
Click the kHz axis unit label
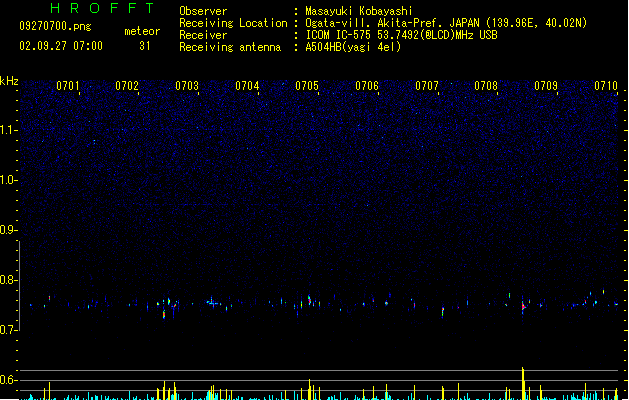point(9,81)
